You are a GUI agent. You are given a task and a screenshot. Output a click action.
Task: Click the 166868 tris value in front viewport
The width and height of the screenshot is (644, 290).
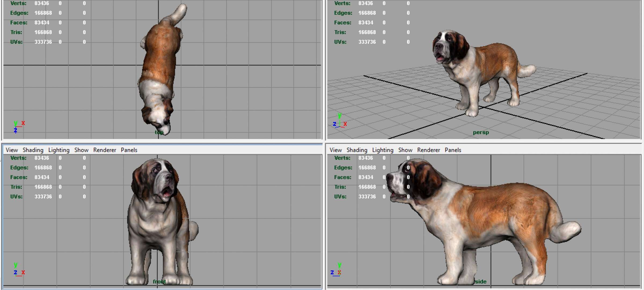pyautogui.click(x=43, y=187)
